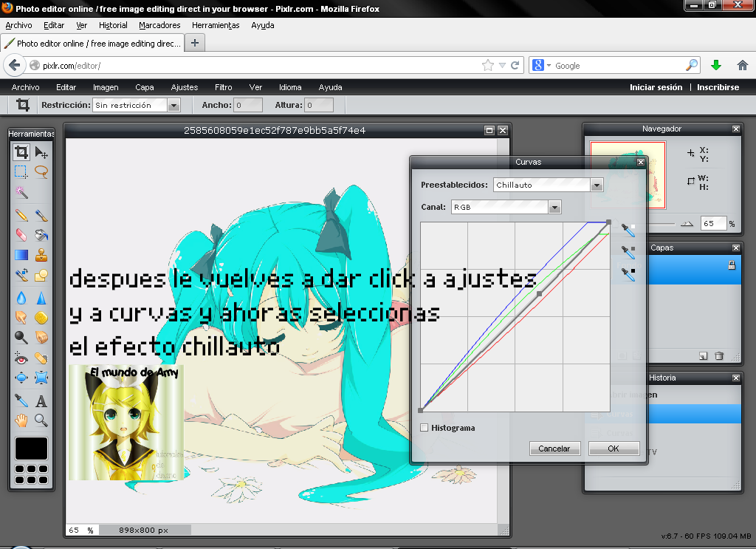
Task: Click Iniciar sesión link
Action: pos(656,87)
